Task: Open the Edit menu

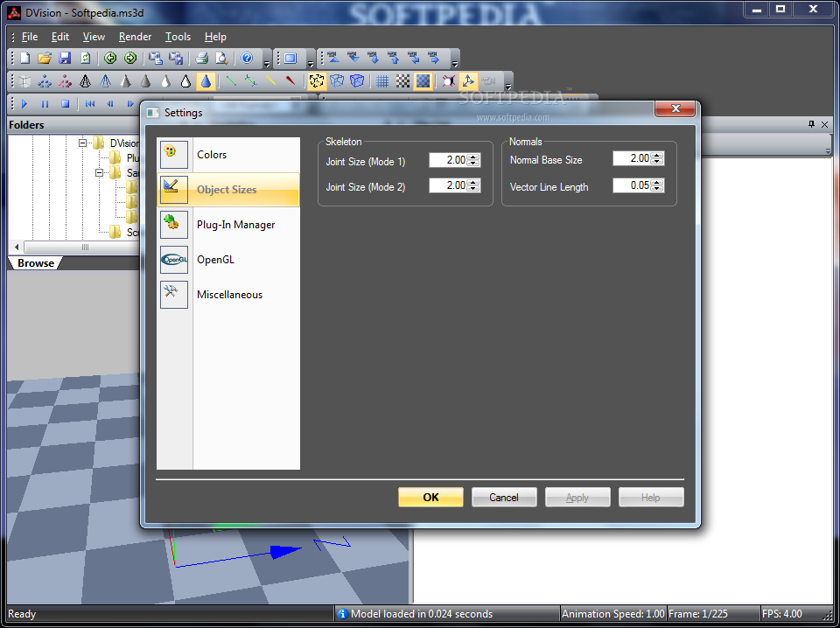Action: coord(60,37)
